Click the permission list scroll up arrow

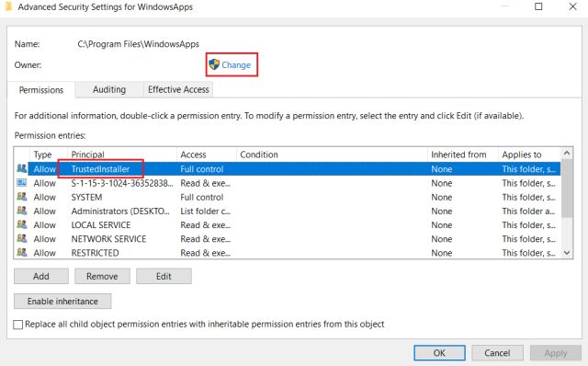(567, 154)
